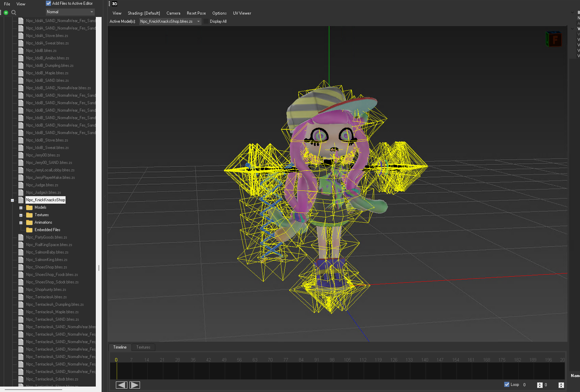Image resolution: width=580 pixels, height=392 pixels.
Task: Click file icon next to Npc_Judge.bfres.zs
Action: 21,185
